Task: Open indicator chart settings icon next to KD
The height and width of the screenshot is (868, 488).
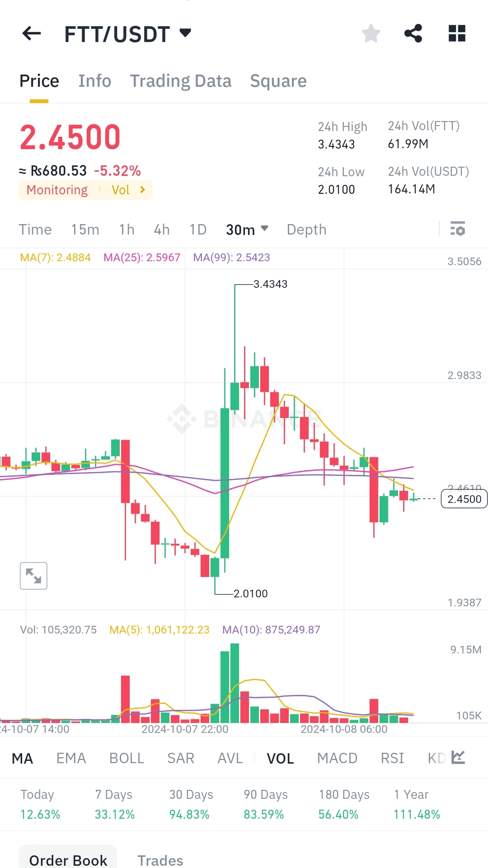Action: [x=458, y=758]
